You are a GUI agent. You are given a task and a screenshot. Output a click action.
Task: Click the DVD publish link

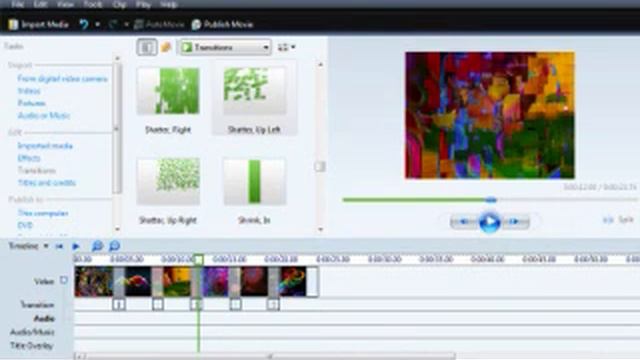pos(25,225)
